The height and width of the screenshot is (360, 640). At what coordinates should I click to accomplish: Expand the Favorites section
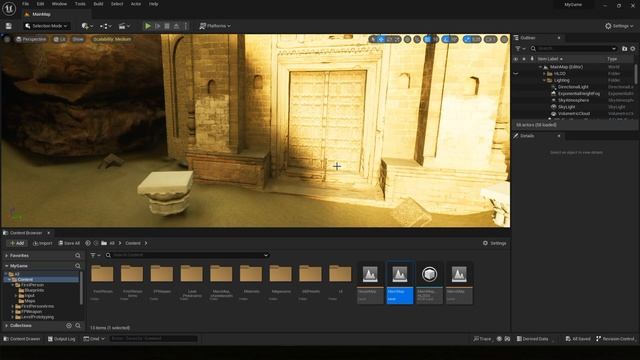point(7,256)
